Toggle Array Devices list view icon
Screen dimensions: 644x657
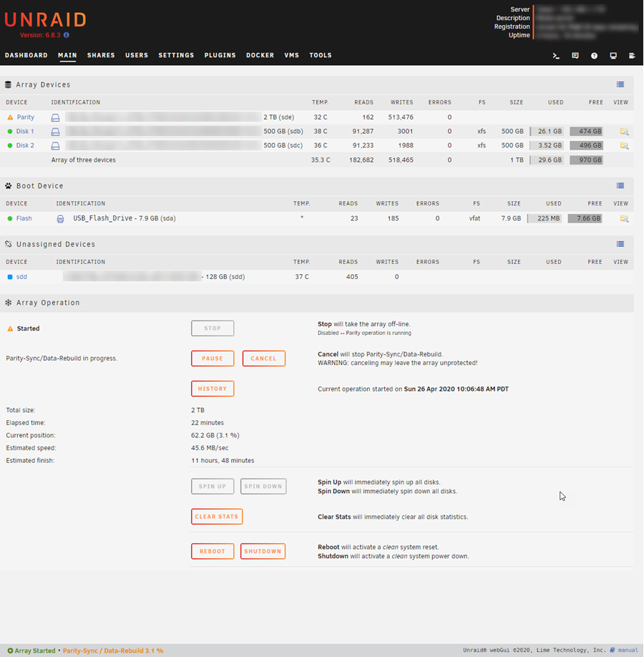[620, 84]
